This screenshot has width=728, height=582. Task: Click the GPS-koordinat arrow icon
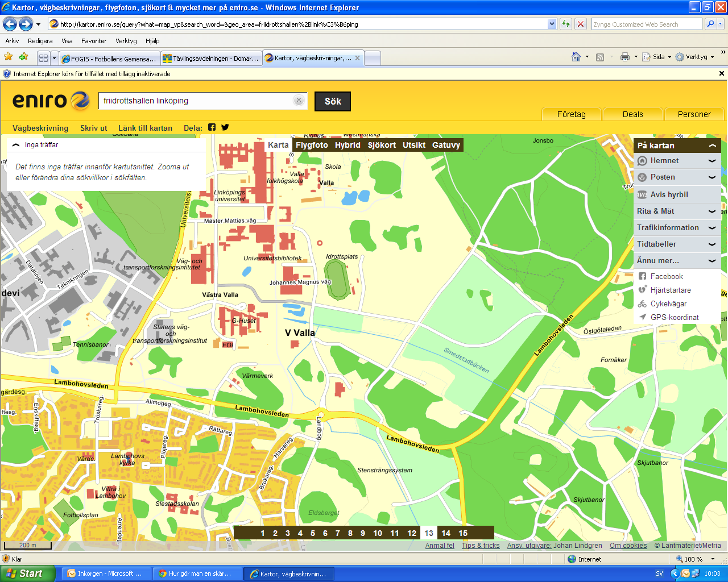pyautogui.click(x=642, y=317)
